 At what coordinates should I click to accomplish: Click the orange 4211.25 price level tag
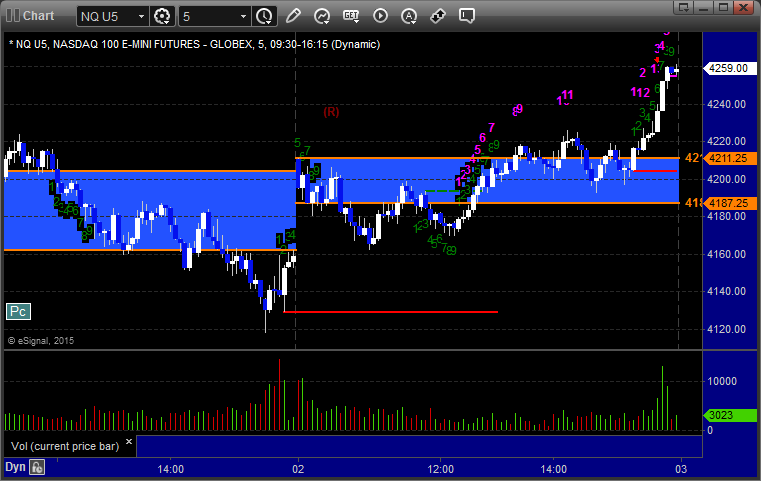[730, 158]
